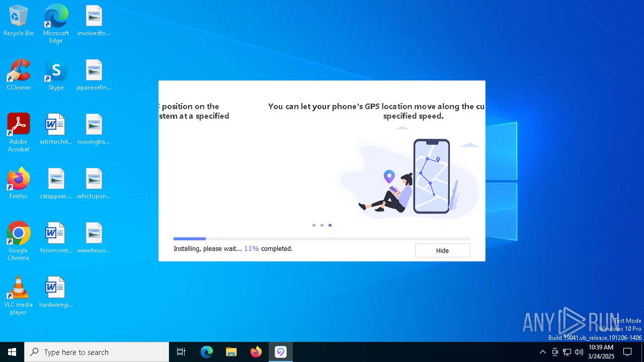Open Google Chrome desktop shortcut
Viewport: 644px width, 362px height.
tap(19, 241)
